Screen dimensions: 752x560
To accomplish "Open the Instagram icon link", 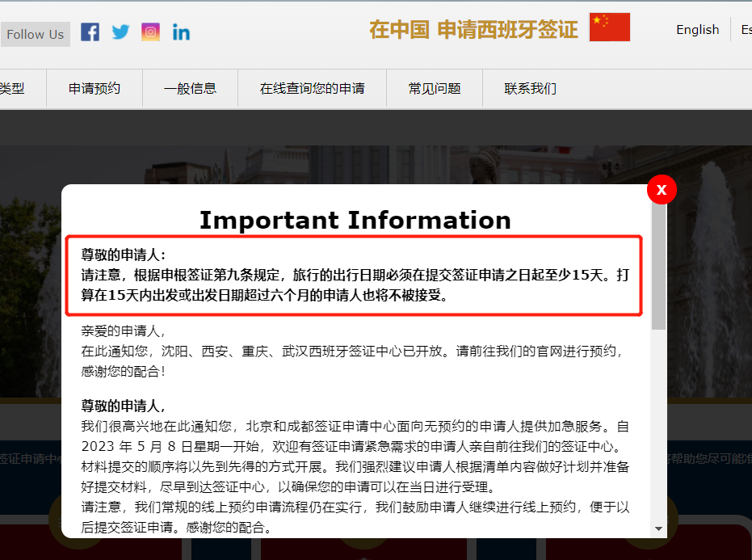I will pos(150,32).
